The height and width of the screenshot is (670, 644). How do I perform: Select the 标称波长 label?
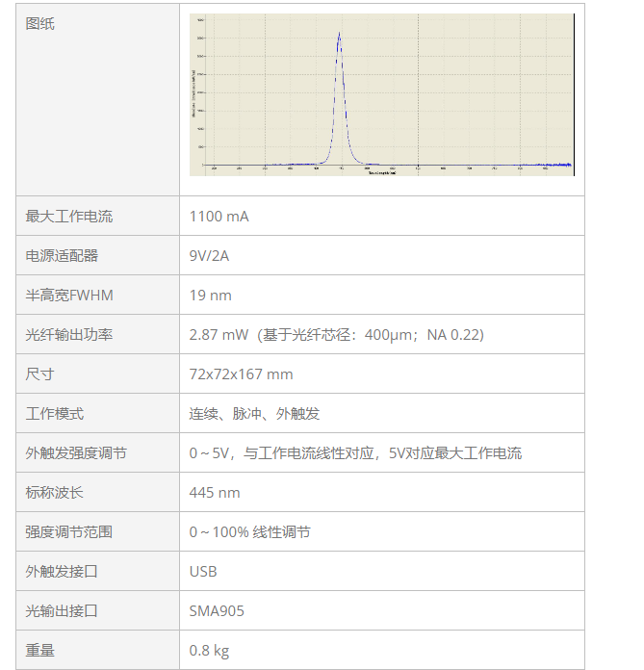tap(54, 492)
